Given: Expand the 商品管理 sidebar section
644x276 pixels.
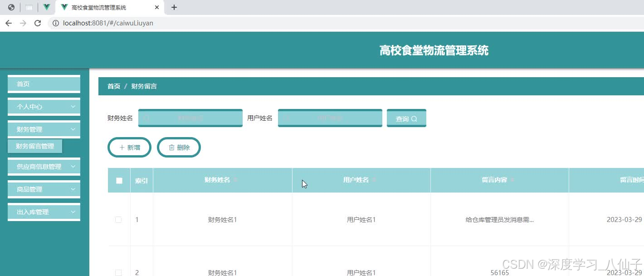Looking at the screenshot, I should click(x=44, y=189).
